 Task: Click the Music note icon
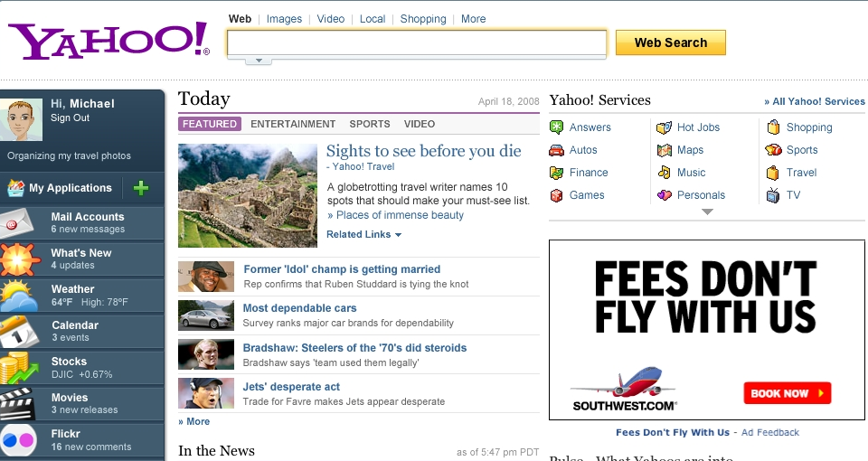[x=664, y=172]
